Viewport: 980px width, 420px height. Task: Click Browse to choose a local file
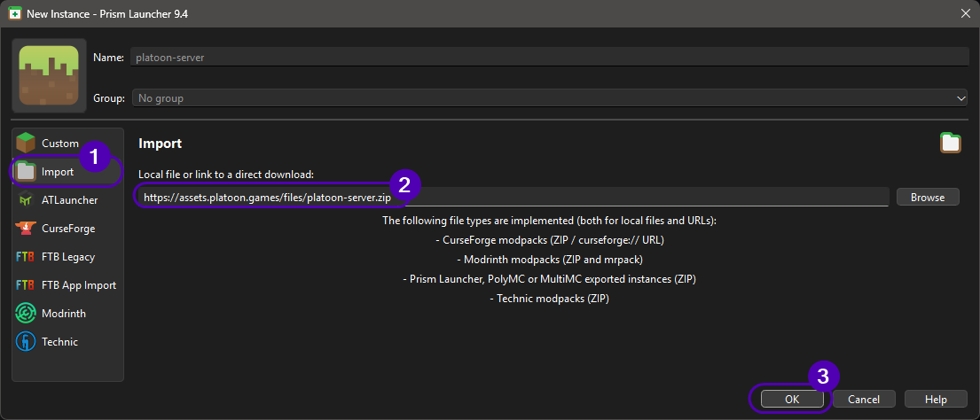[x=928, y=198]
